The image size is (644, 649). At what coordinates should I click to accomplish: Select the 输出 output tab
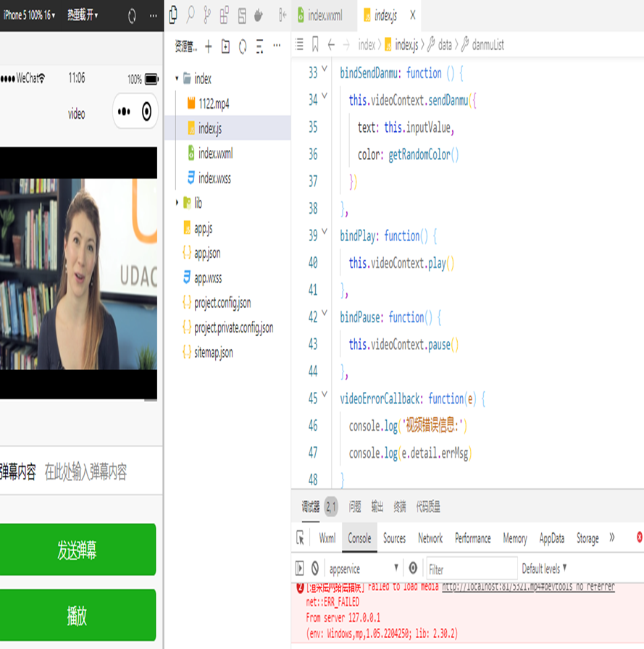click(377, 506)
